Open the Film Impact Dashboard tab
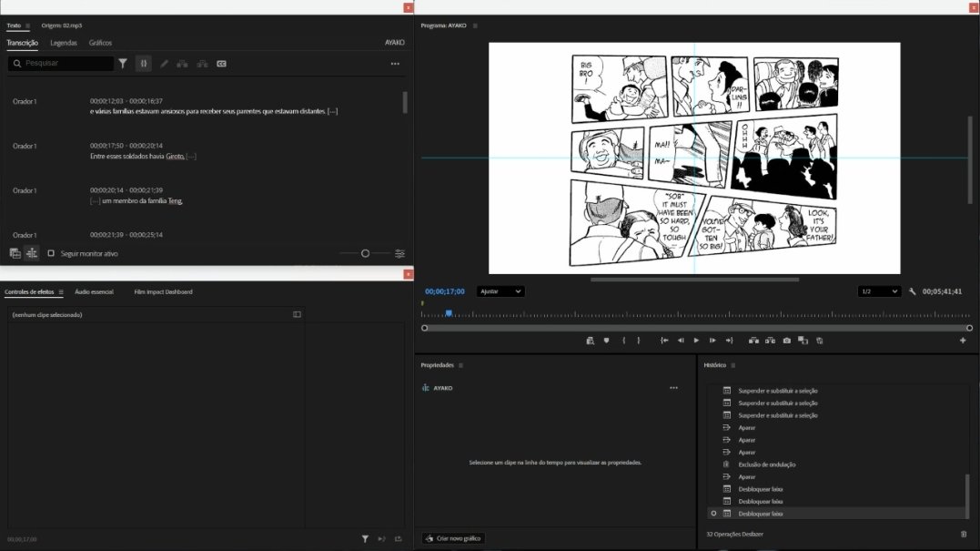Image resolution: width=980 pixels, height=551 pixels. [163, 292]
